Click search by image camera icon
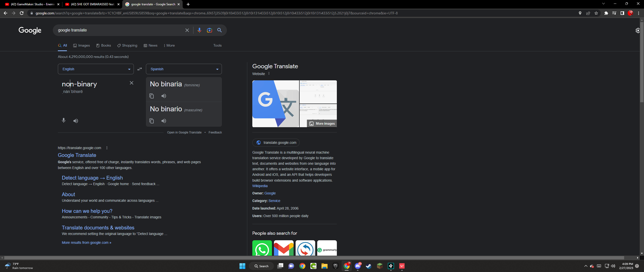644x272 pixels. pyautogui.click(x=209, y=30)
